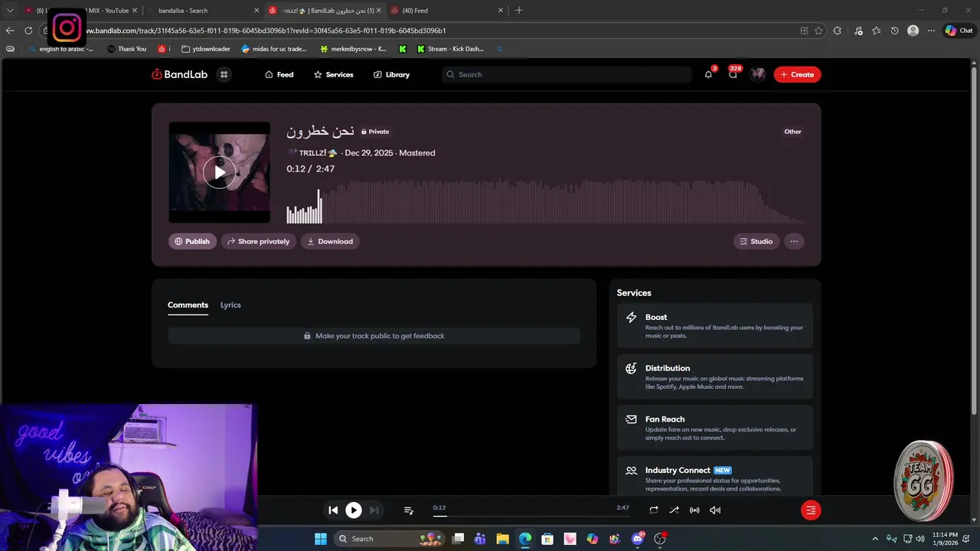The width and height of the screenshot is (980, 551).
Task: Open File Explorer from taskbar
Action: pos(502,539)
